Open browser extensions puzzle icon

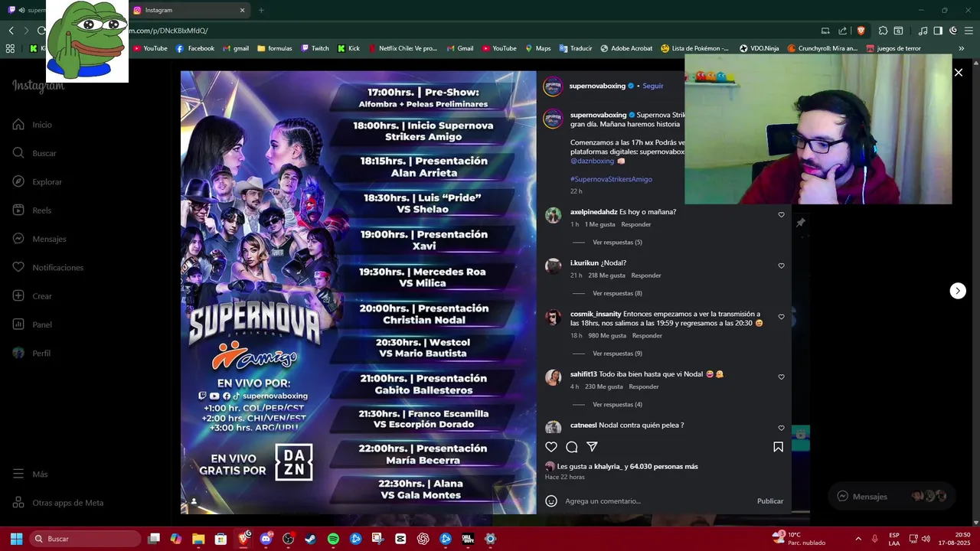click(x=883, y=31)
